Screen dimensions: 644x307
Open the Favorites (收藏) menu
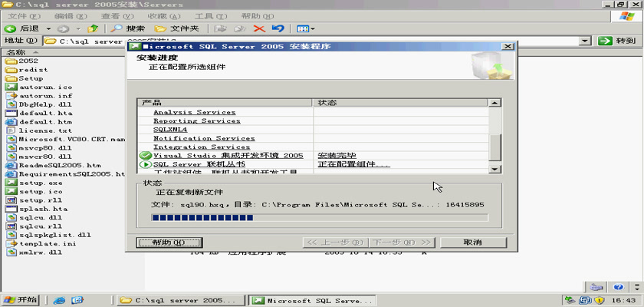pyautogui.click(x=164, y=16)
